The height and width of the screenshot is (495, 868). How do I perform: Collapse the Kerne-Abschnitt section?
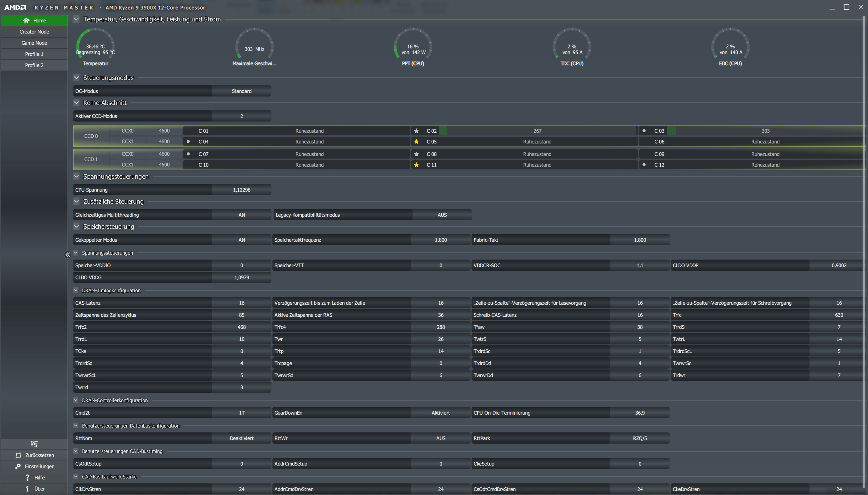[77, 103]
